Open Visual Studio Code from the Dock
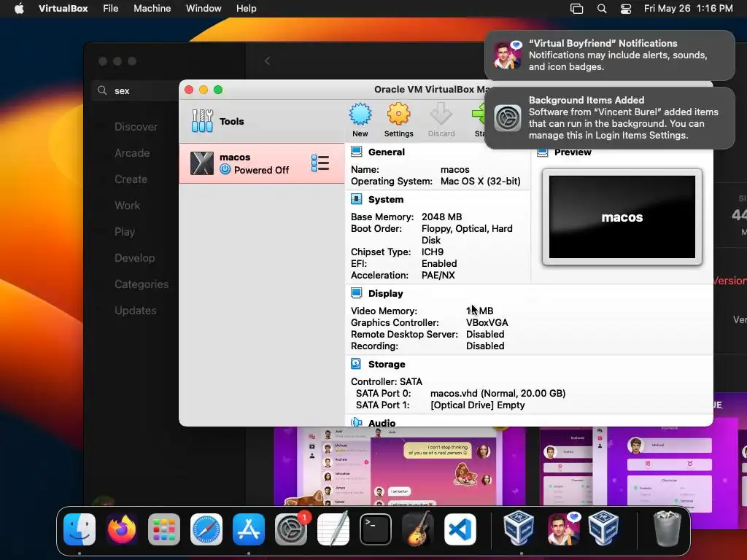The image size is (747, 560). click(460, 529)
